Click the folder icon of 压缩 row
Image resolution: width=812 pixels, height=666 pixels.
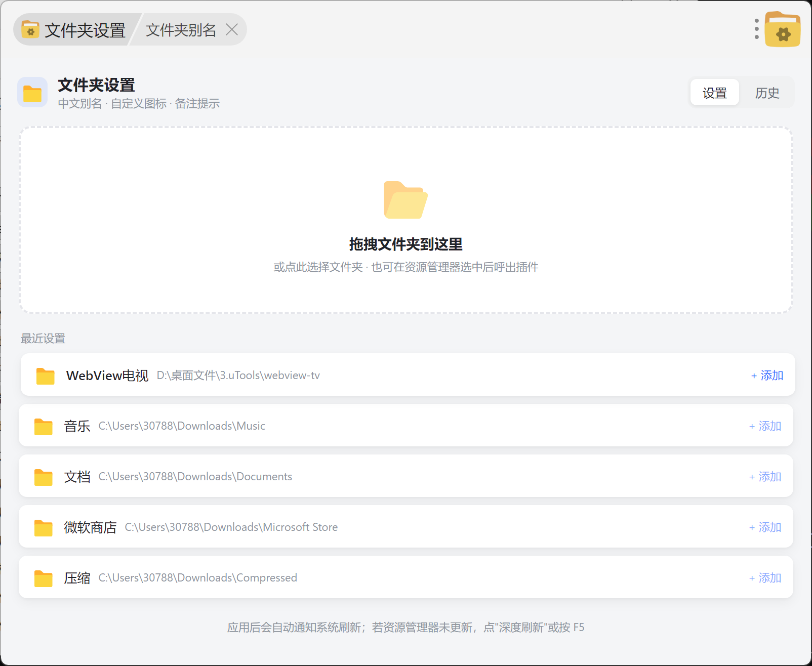click(44, 578)
